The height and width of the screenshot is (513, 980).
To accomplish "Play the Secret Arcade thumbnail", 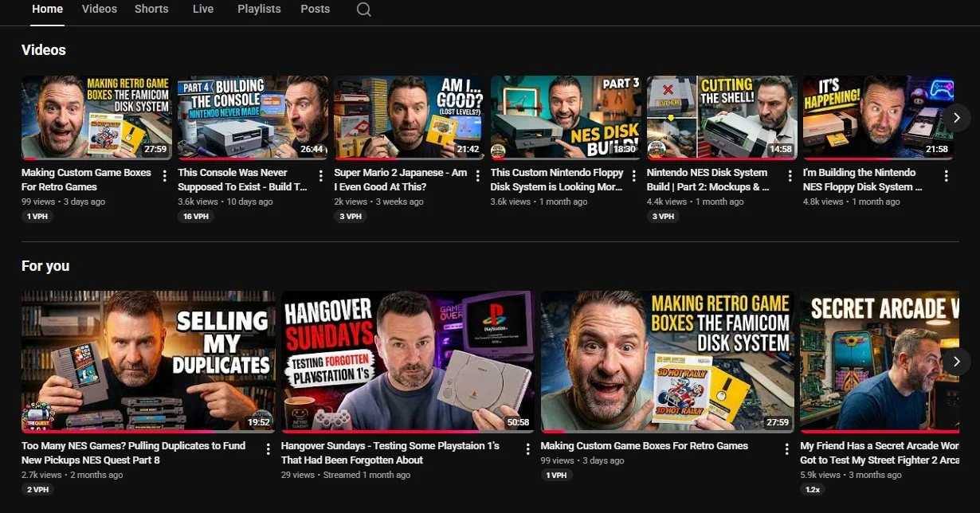I will (880, 362).
